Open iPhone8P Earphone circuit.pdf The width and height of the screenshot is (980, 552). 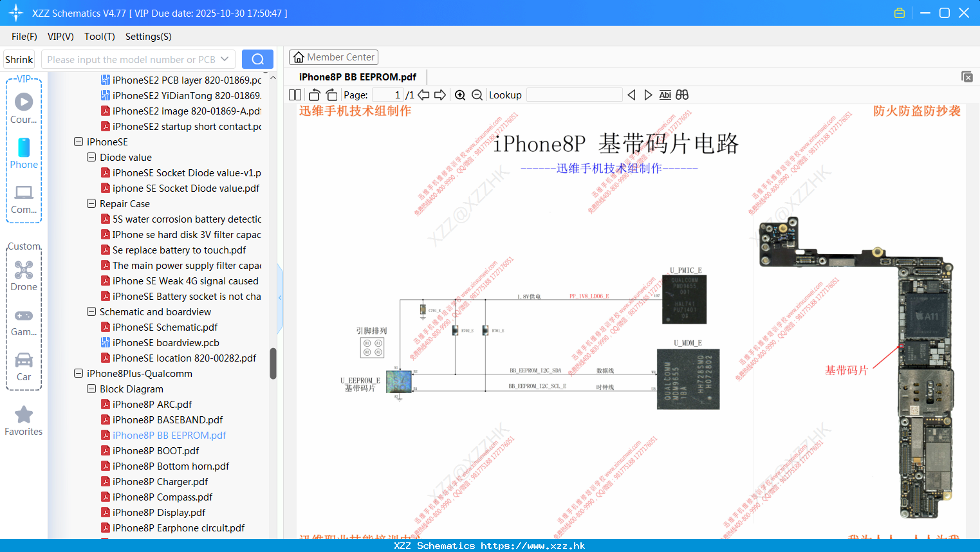click(x=172, y=528)
